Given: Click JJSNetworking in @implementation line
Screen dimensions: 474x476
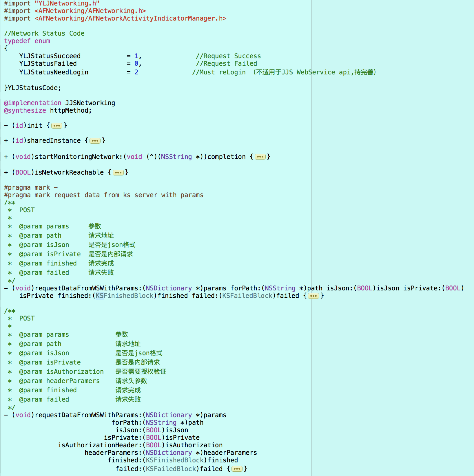Looking at the screenshot, I should click(x=90, y=103).
